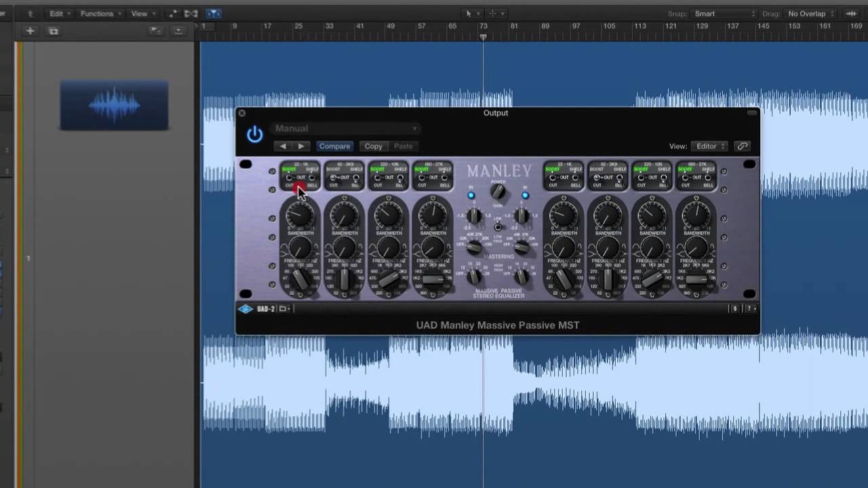Screen dimensions: 868x488
Task: Open the left-click pointer tool dropdown
Action: coord(471,14)
